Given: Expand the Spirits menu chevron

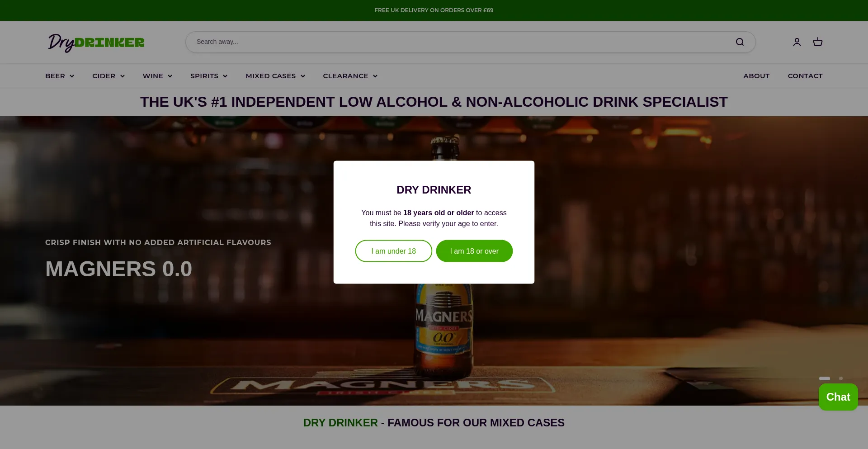Looking at the screenshot, I should [225, 76].
